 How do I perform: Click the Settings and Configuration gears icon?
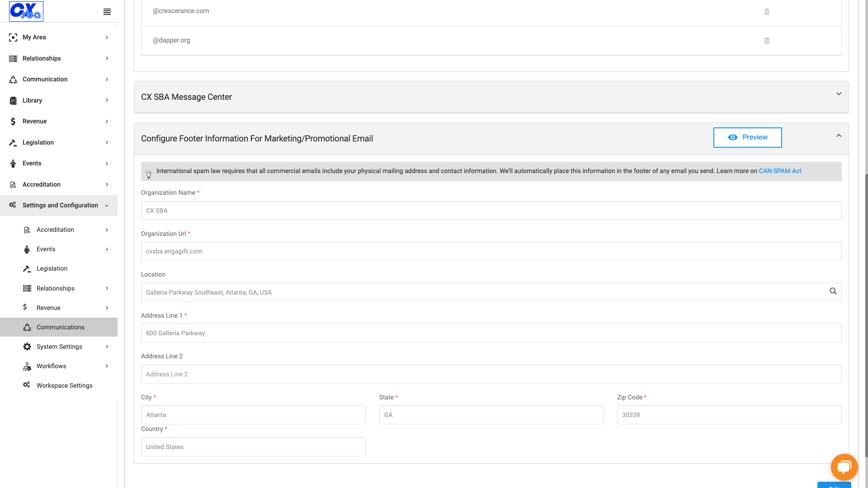(13, 205)
